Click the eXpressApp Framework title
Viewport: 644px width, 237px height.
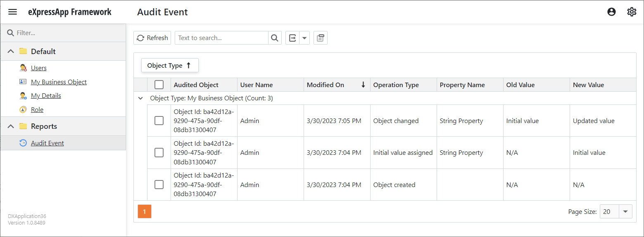[x=70, y=12]
